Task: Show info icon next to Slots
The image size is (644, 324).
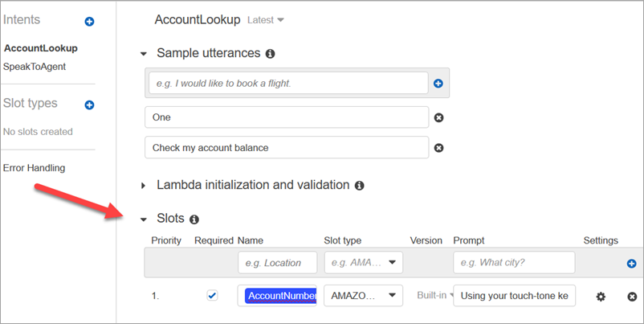Action: click(x=194, y=219)
